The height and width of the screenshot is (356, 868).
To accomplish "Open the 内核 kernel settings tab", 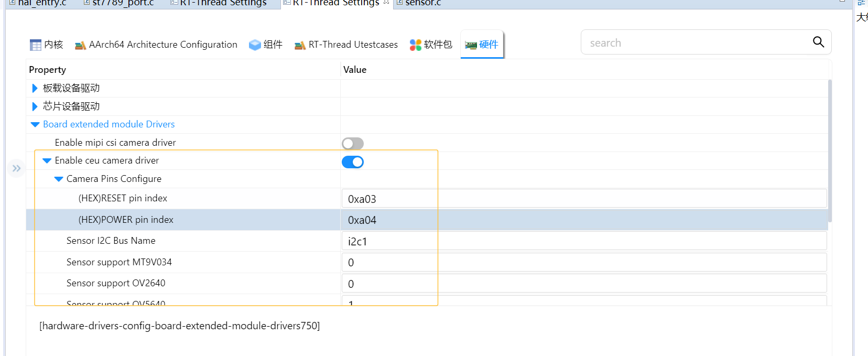I will (46, 45).
